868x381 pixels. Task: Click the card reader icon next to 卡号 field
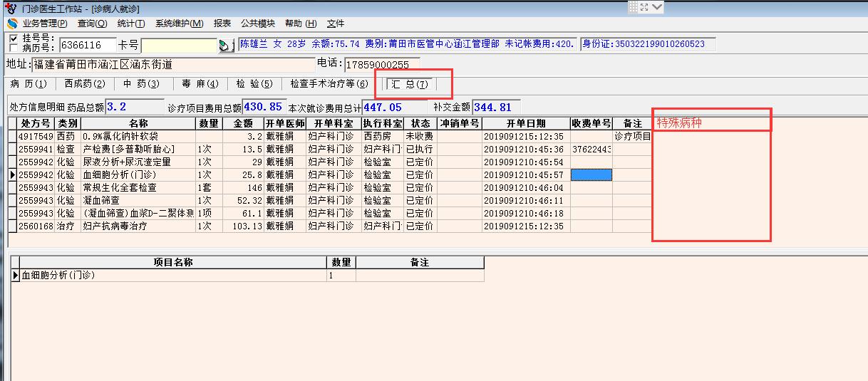pyautogui.click(x=225, y=46)
